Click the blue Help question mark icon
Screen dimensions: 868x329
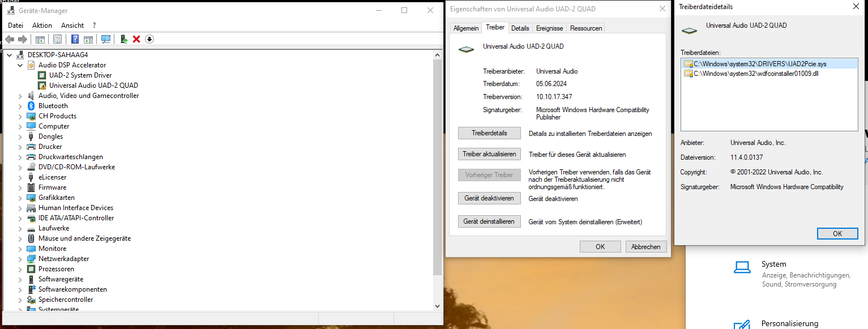point(75,39)
